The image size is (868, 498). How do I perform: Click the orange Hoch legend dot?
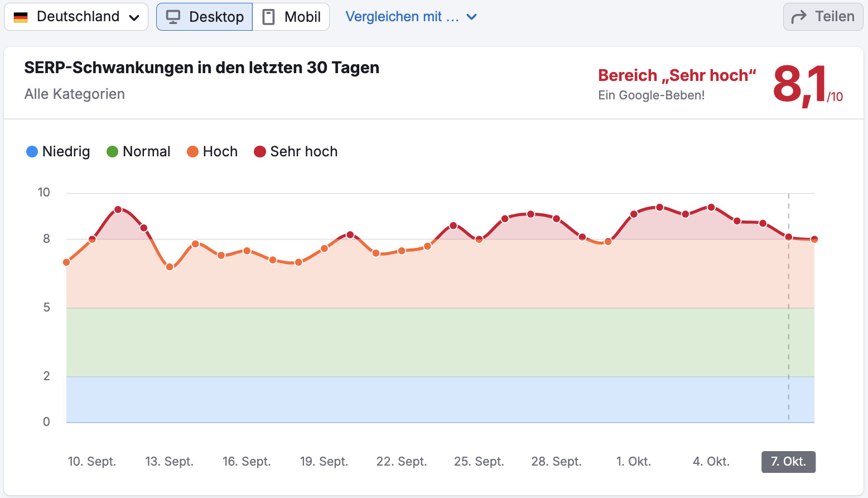[x=192, y=151]
